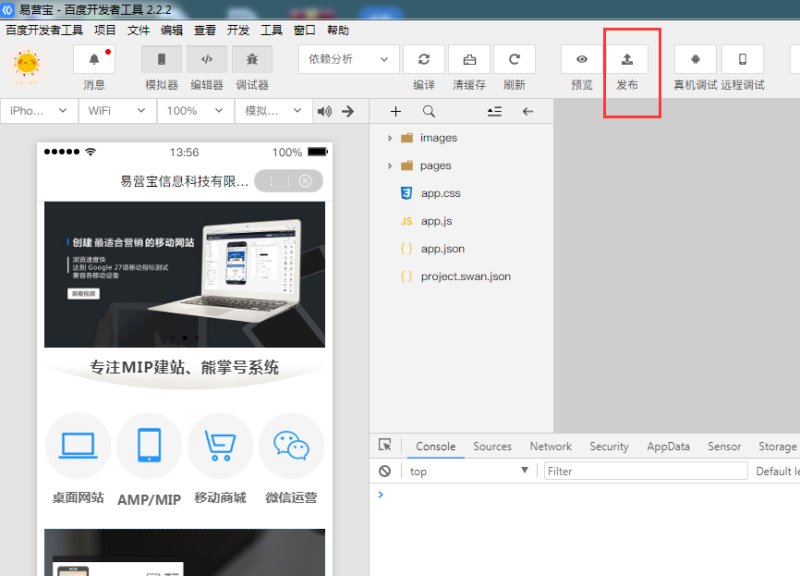Viewport: 800px width, 576px height.
Task: Click the console Filter input field
Action: pyautogui.click(x=646, y=471)
